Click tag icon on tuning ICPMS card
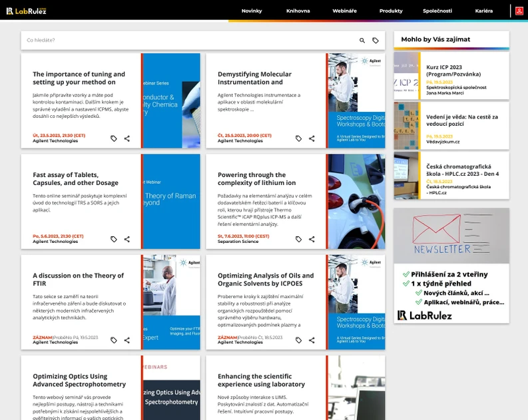 click(x=114, y=138)
